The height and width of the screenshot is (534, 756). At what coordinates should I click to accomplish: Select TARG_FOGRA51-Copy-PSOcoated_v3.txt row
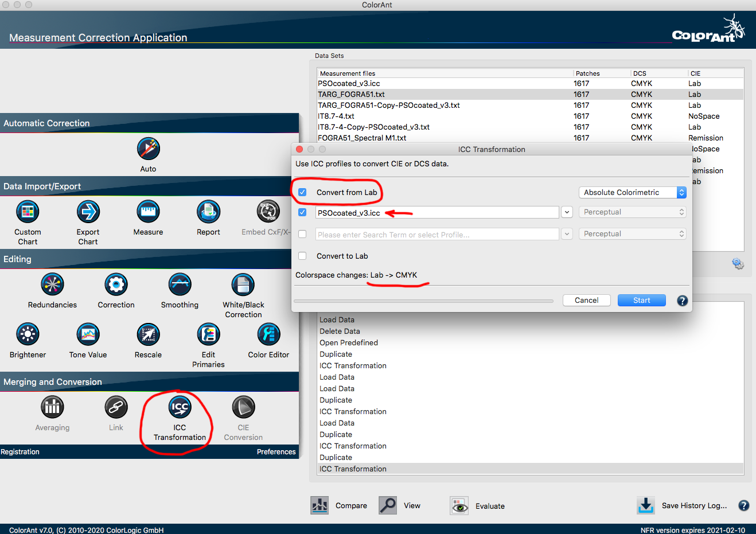point(530,106)
